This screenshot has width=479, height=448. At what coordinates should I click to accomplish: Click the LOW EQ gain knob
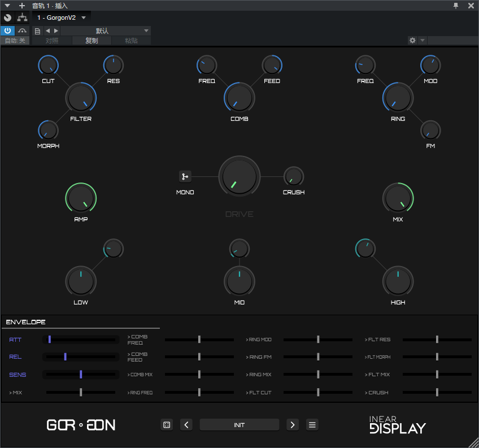coord(81,281)
